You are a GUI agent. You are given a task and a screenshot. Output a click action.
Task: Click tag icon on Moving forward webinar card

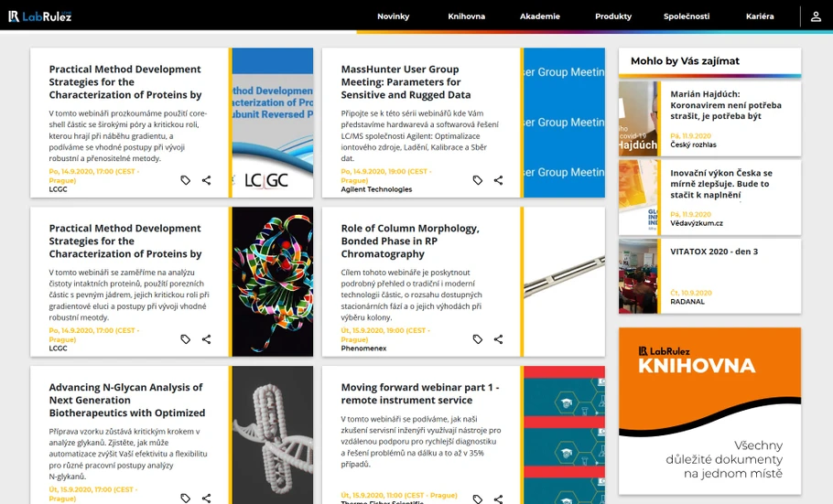478,499
